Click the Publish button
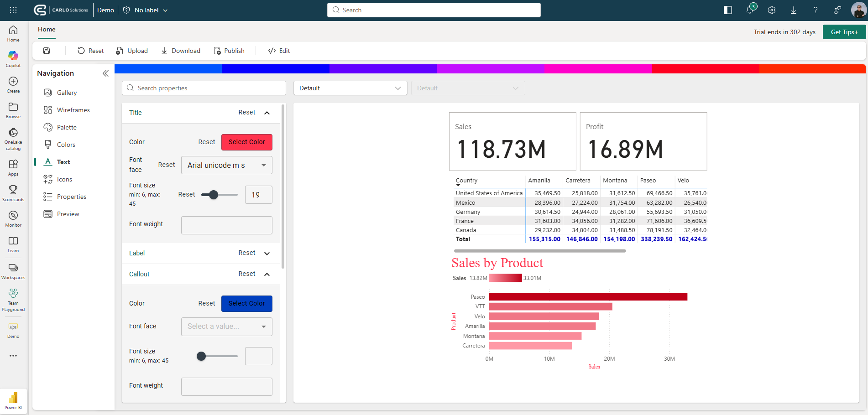The image size is (868, 415). pyautogui.click(x=229, y=51)
